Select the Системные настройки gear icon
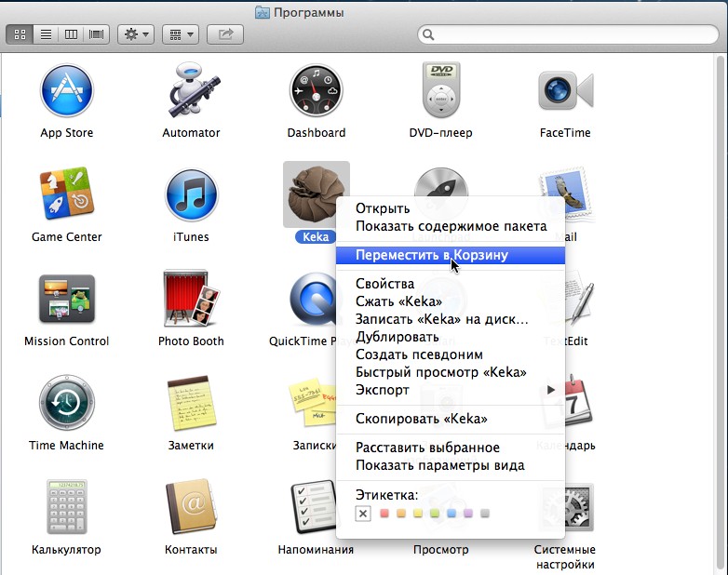 579,507
